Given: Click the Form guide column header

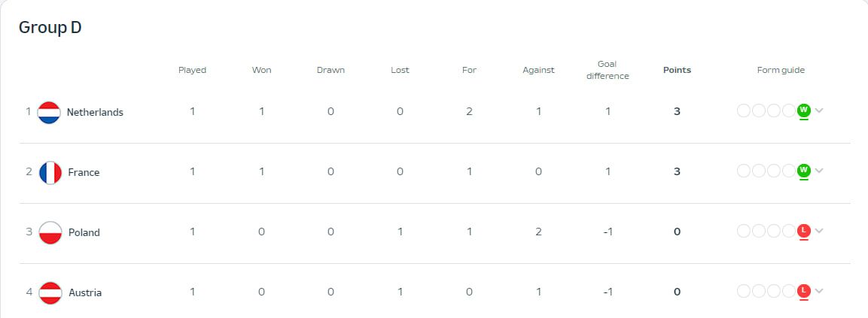Looking at the screenshot, I should tap(781, 70).
